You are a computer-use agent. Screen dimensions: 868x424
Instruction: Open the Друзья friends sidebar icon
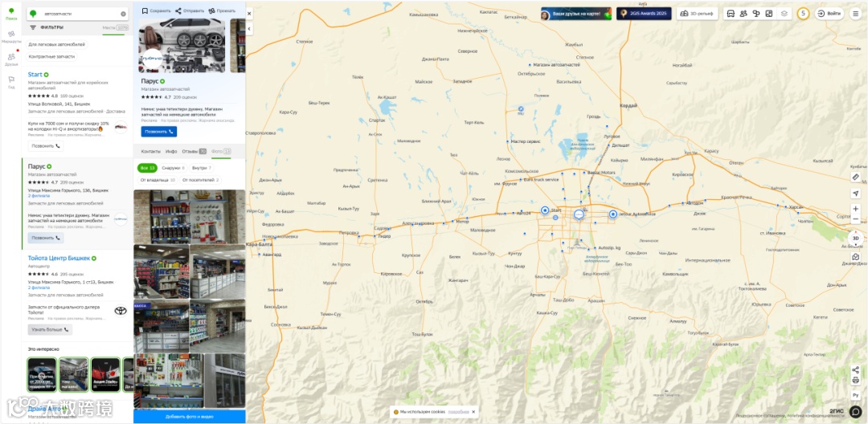(x=11, y=59)
